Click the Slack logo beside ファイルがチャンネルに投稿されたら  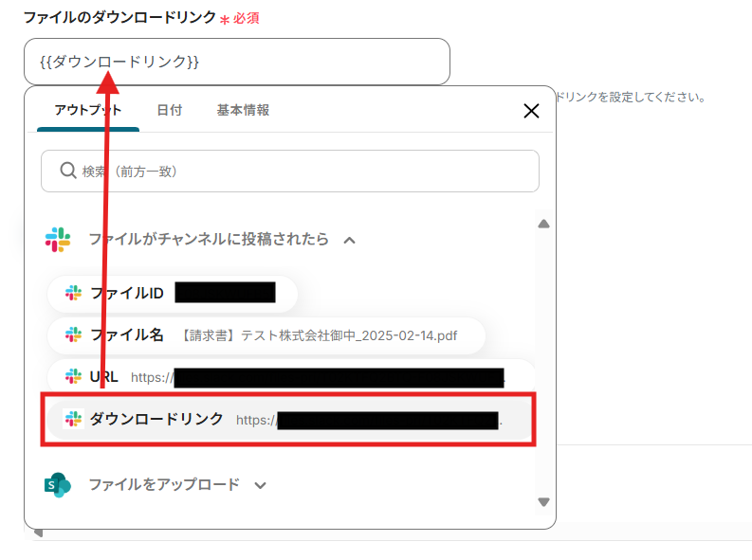coord(58,240)
